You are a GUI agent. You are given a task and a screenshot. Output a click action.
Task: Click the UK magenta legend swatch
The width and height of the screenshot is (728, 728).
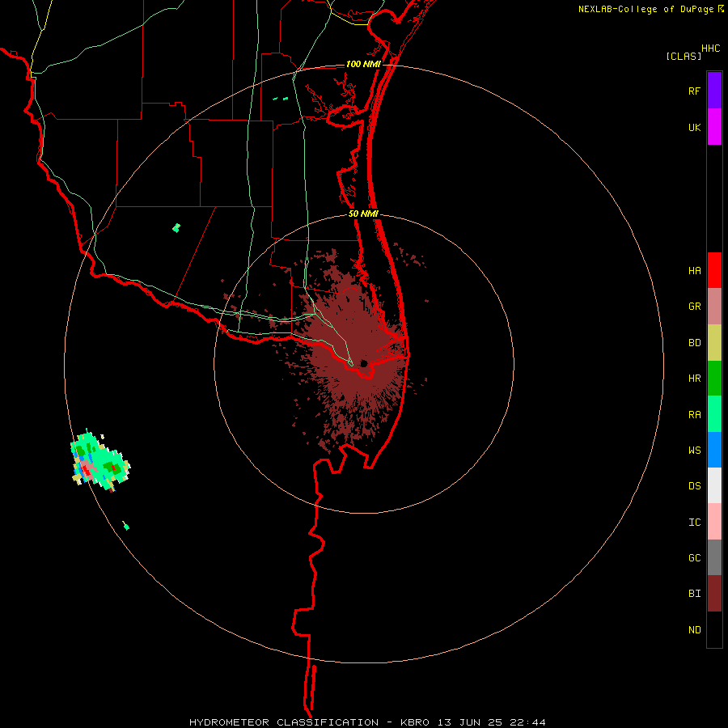[x=714, y=127]
